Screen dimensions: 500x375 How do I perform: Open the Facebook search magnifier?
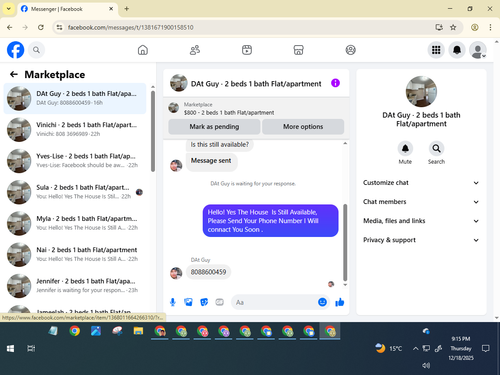tap(36, 50)
